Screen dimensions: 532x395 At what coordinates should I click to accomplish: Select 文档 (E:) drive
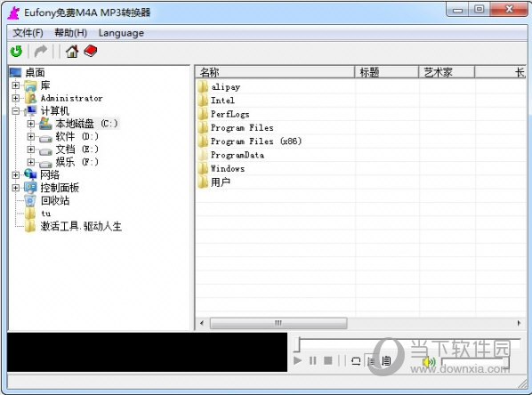[x=77, y=149]
